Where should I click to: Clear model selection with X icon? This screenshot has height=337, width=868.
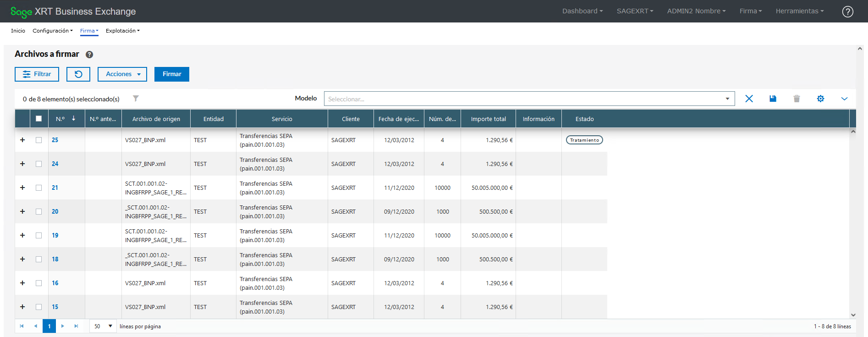coord(749,99)
